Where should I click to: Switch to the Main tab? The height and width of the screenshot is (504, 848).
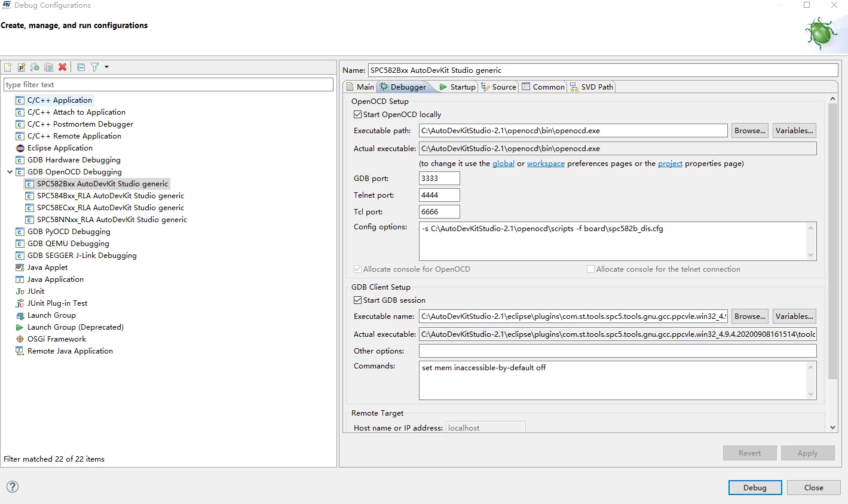click(360, 87)
